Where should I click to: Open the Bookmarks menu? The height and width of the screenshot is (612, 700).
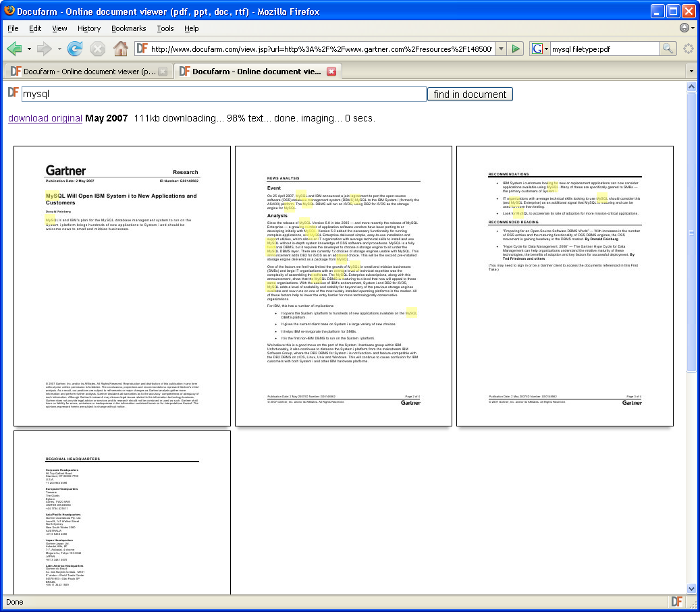pyautogui.click(x=128, y=28)
